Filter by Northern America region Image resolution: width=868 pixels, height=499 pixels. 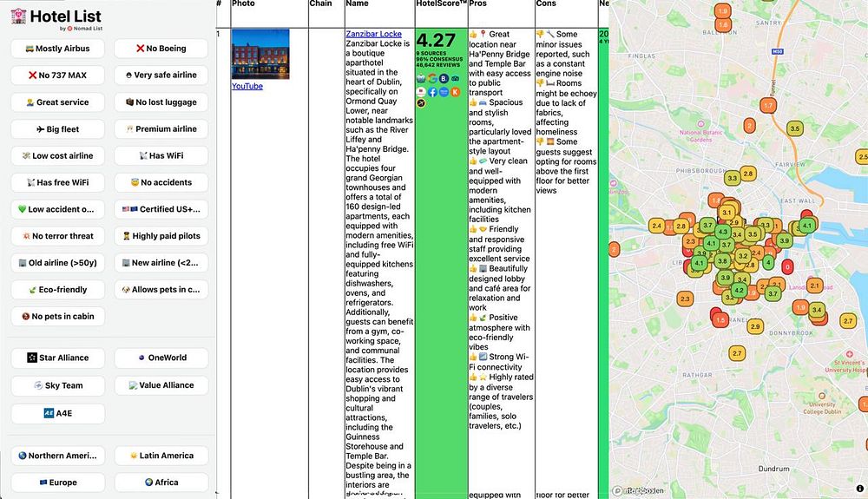pyautogui.click(x=57, y=456)
